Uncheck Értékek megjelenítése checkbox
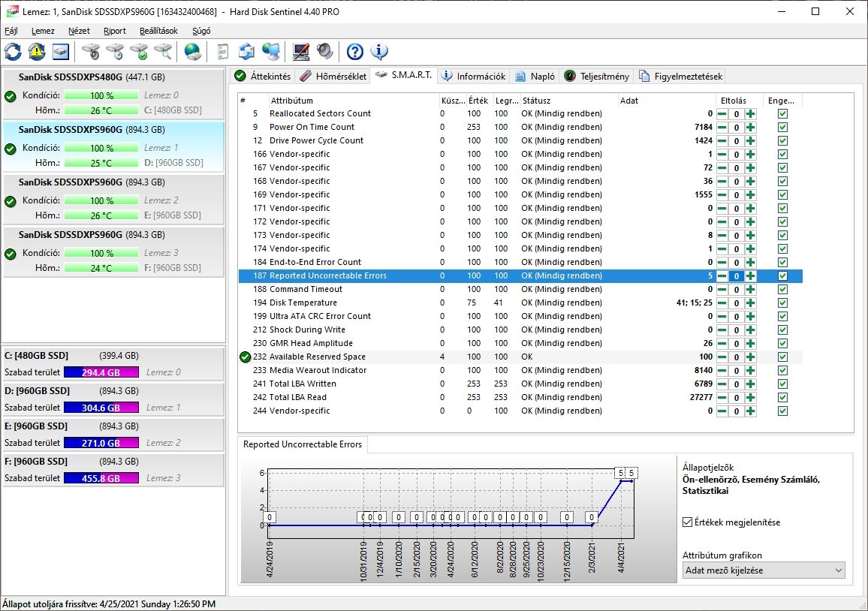The image size is (868, 611). click(688, 522)
